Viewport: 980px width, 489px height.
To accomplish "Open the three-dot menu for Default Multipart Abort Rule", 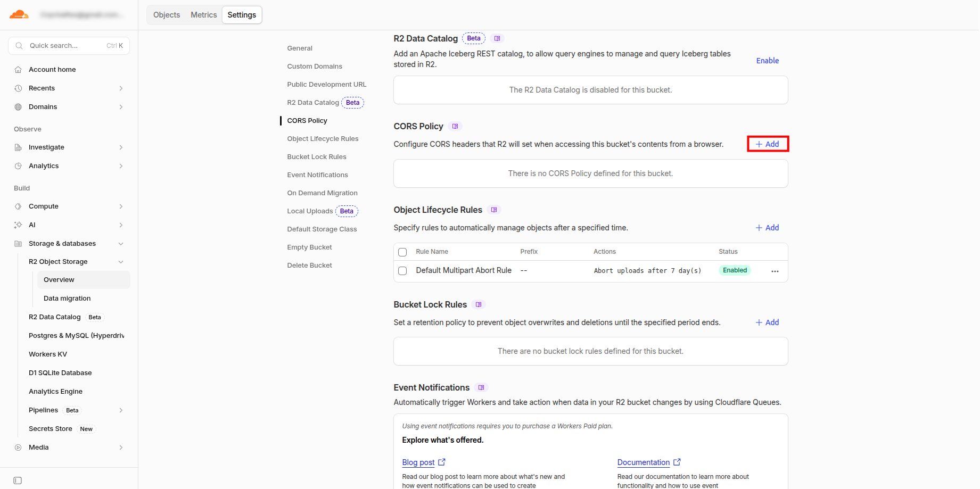I will pyautogui.click(x=775, y=271).
